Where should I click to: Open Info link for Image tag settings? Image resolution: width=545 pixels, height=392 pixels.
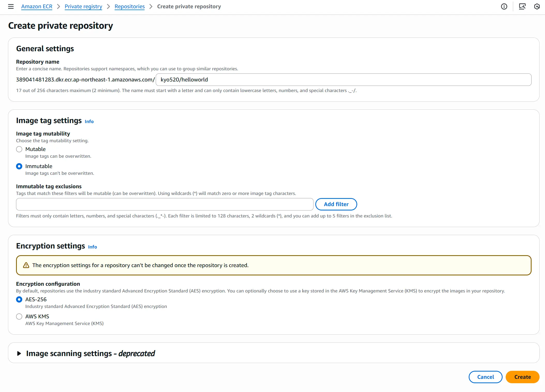point(89,122)
